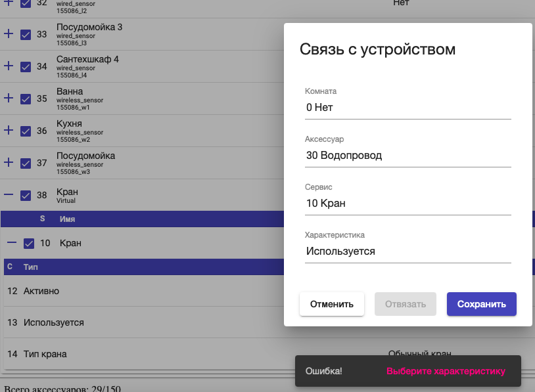535x392 pixels.
Task: Uncheck checkbox for accessory 34 Сантехшкаф 4
Action: (x=26, y=67)
